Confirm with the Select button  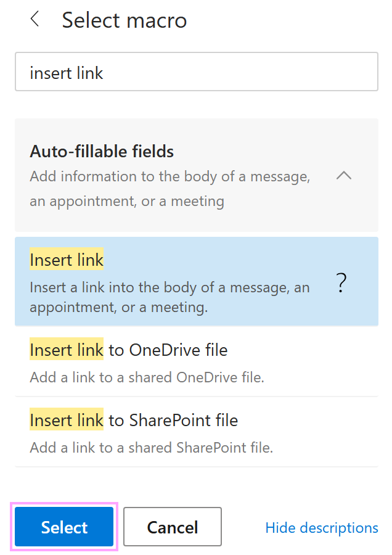pyautogui.click(x=63, y=527)
